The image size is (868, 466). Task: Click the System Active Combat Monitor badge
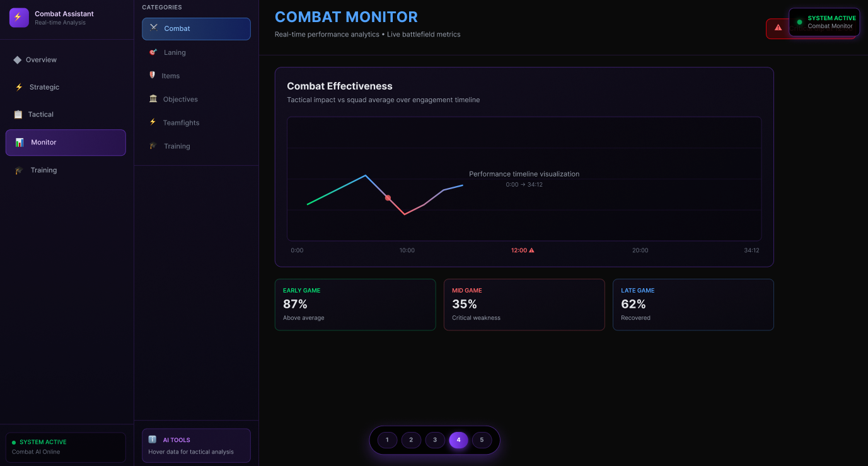(824, 22)
